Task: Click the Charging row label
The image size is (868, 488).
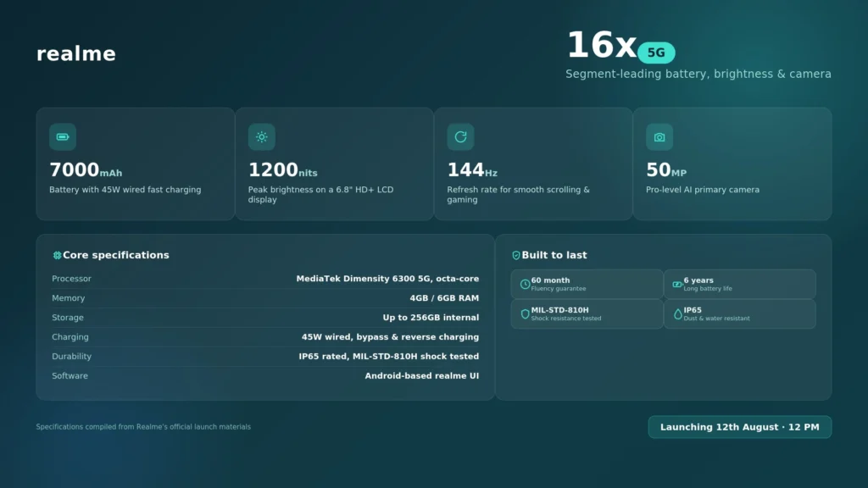Action: tap(70, 337)
